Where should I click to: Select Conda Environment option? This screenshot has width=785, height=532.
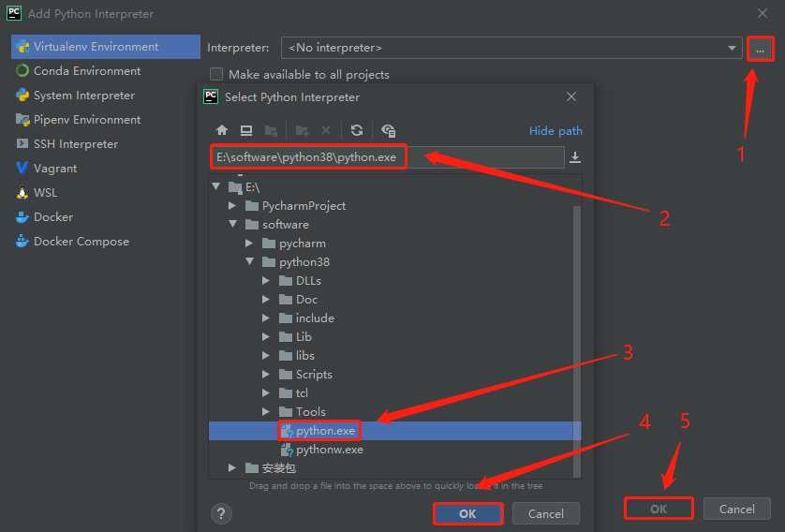[x=106, y=70]
